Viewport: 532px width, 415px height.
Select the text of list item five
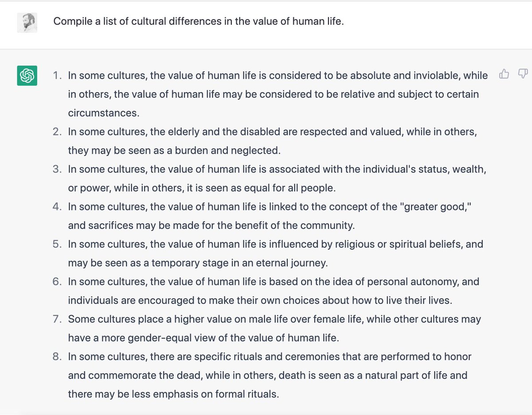(266, 253)
